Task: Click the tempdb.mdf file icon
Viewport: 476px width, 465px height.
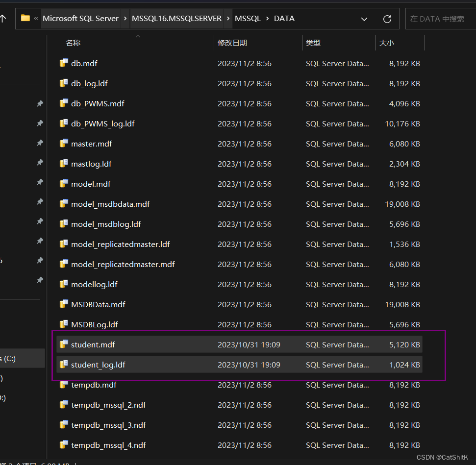Action: pyautogui.click(x=64, y=385)
